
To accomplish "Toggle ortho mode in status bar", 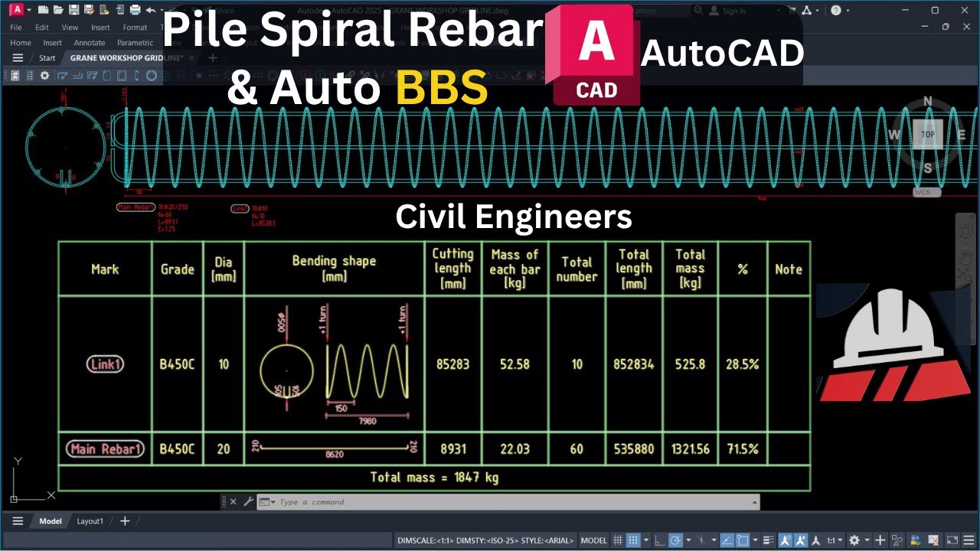I will point(660,540).
